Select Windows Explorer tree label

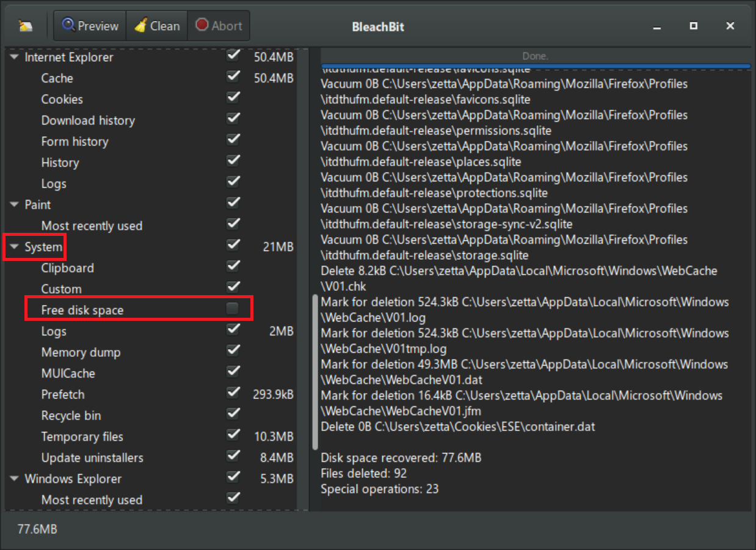[x=73, y=479]
